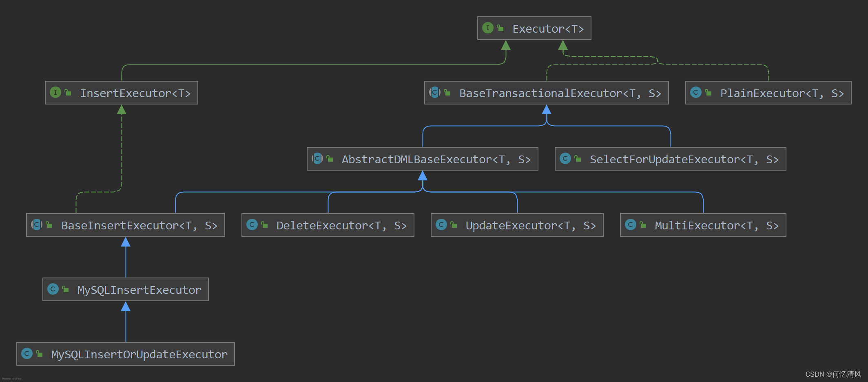Viewport: 868px width, 382px height.
Task: Select the BaseTransactionalExecutor<T, S> label
Action: tap(560, 93)
